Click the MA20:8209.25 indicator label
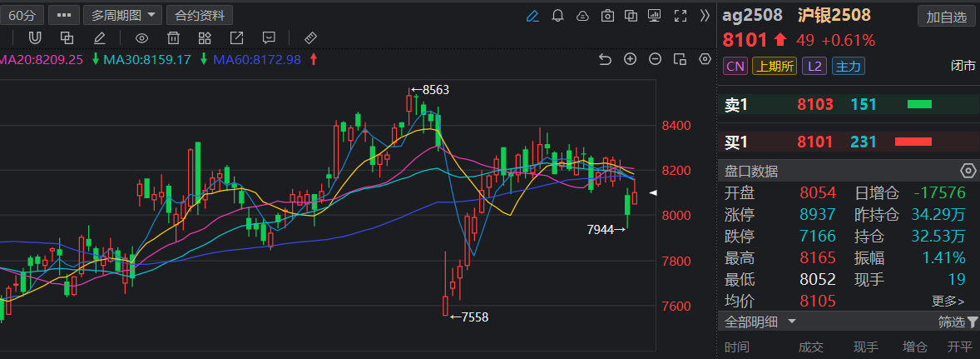The height and width of the screenshot is (359, 980). tap(42, 60)
